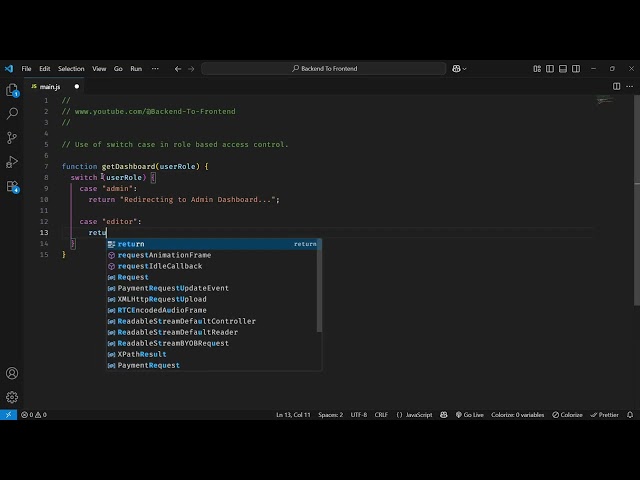Click the suggestion list scrollbar

click(319, 286)
